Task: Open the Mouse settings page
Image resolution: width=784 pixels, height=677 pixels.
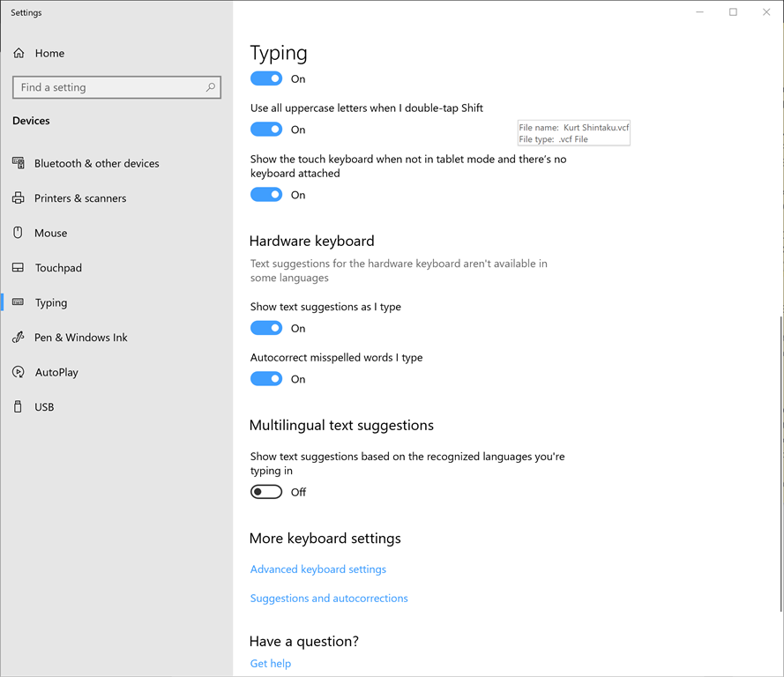Action: tap(51, 233)
